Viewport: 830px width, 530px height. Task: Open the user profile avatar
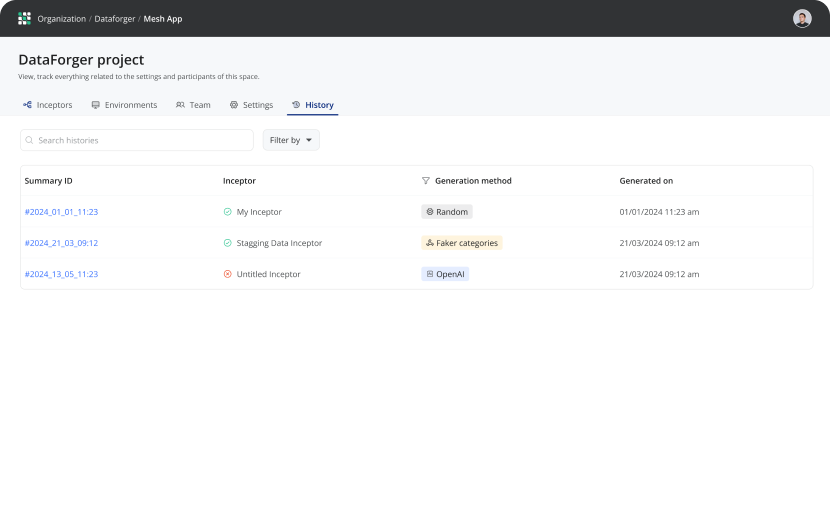802,18
